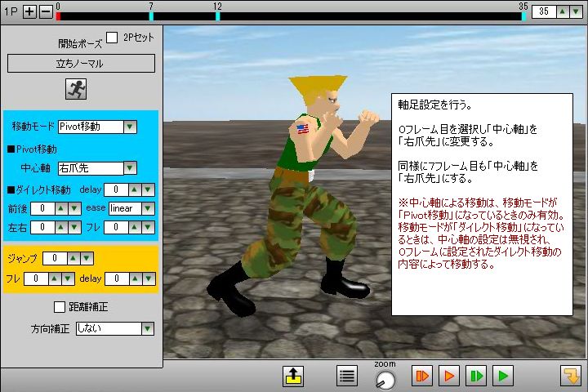Screen dimensions: 588x392
Task: Decrease the 左右 value
Action: tap(74, 227)
